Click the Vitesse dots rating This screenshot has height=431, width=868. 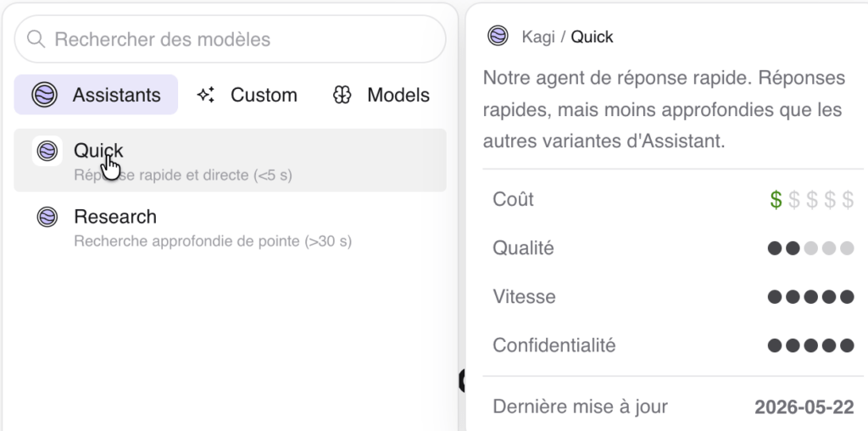(811, 297)
